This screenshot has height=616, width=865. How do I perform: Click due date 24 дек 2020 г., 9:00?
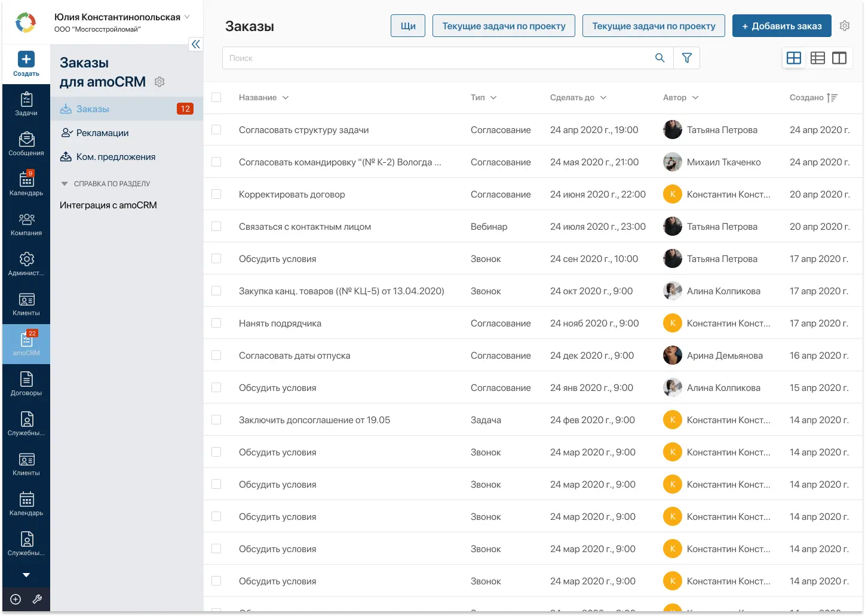point(592,355)
